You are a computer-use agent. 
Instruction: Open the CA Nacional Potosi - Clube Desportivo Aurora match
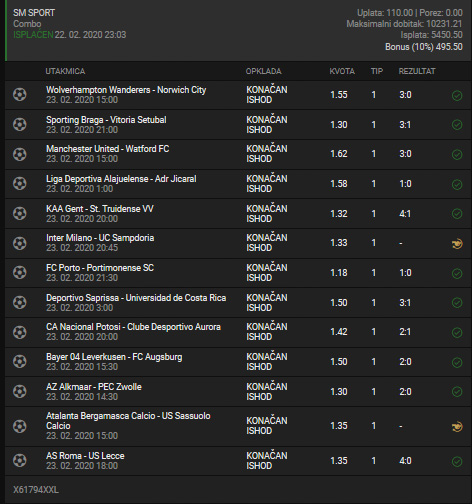pos(133,327)
